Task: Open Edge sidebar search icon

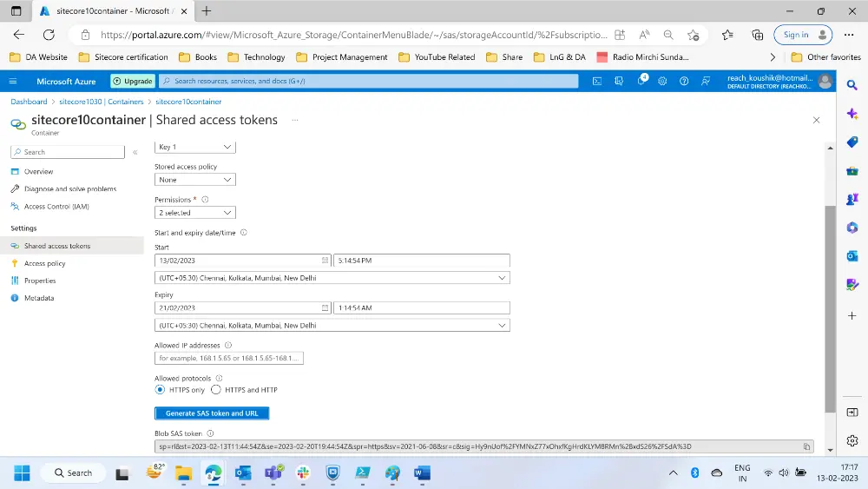Action: (x=852, y=85)
